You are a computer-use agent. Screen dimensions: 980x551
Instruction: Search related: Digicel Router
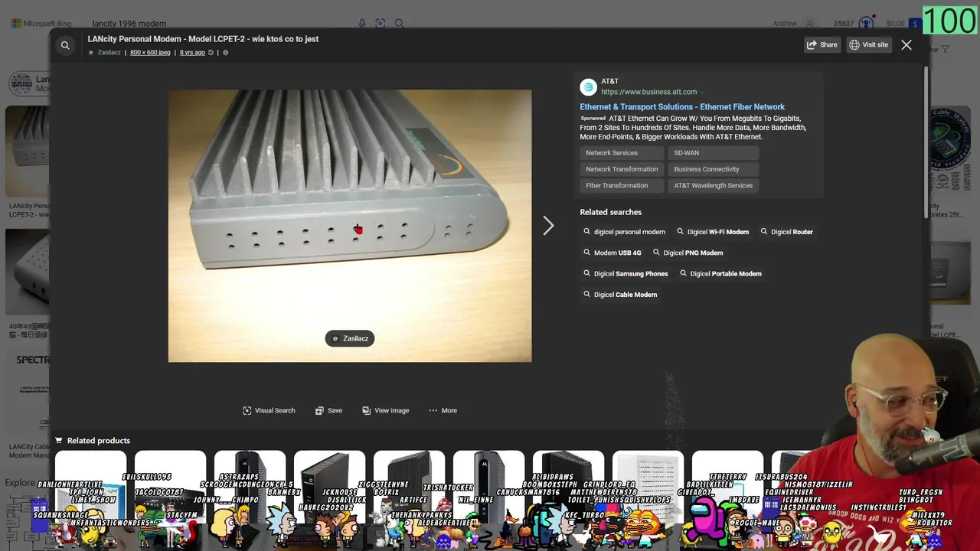786,232
